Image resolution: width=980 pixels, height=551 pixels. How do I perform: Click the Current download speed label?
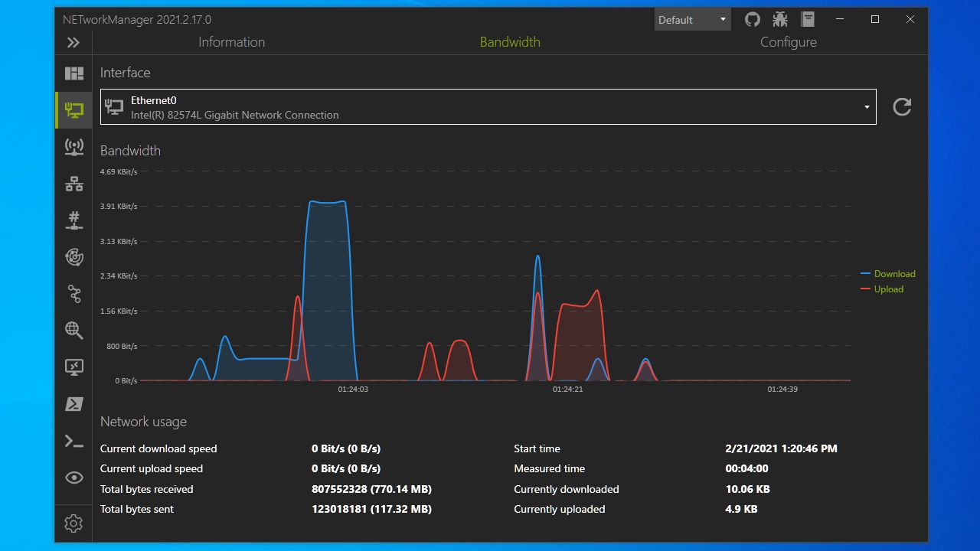pyautogui.click(x=158, y=448)
